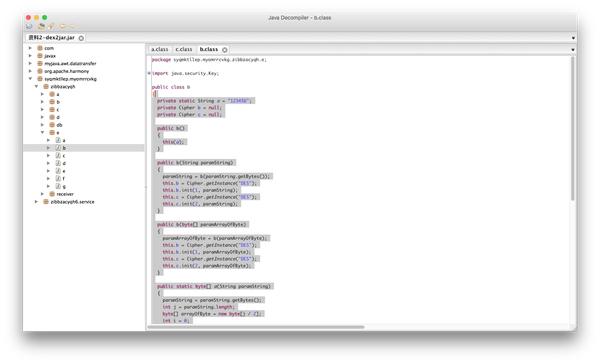Expand the receiver package node
This screenshot has height=364, width=600.
tap(42, 194)
